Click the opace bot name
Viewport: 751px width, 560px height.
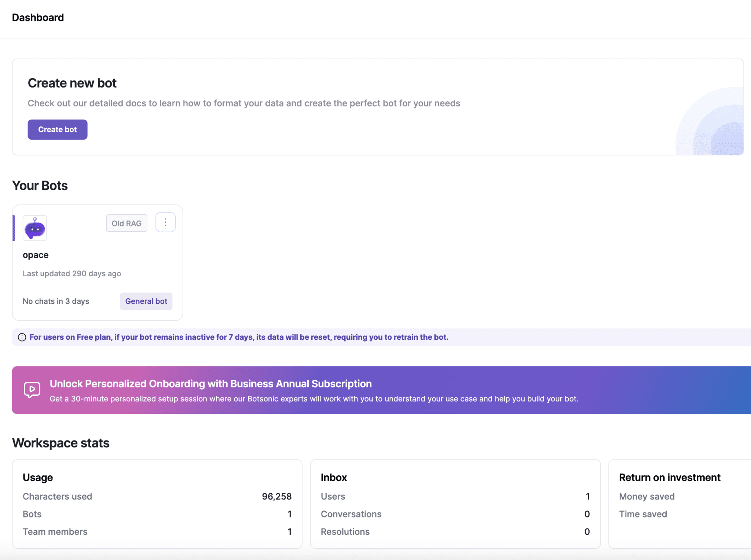click(x=35, y=255)
